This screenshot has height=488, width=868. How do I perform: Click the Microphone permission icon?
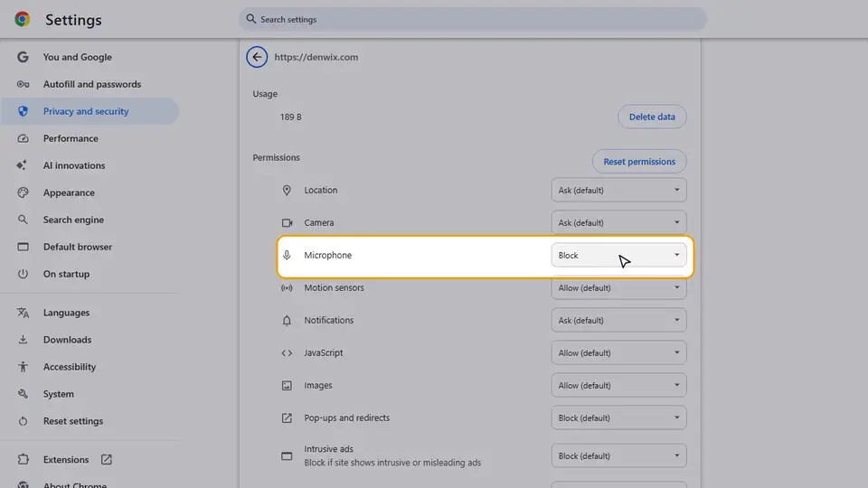287,255
